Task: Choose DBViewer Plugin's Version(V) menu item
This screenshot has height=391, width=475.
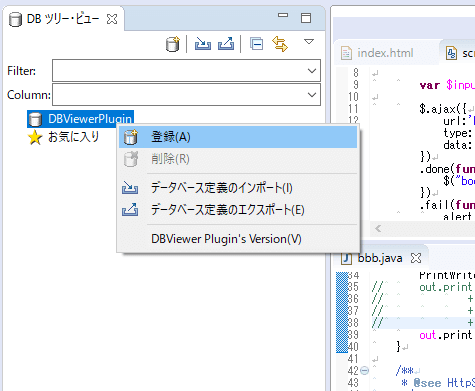Action: coord(238,239)
